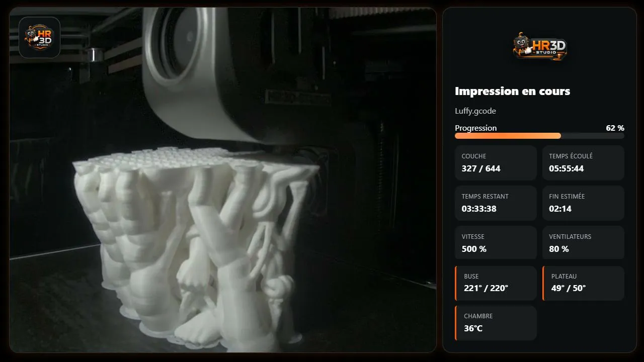This screenshot has width=644, height=362.
Task: Click the nozzle temperature "221° / 220°"
Action: (x=486, y=288)
